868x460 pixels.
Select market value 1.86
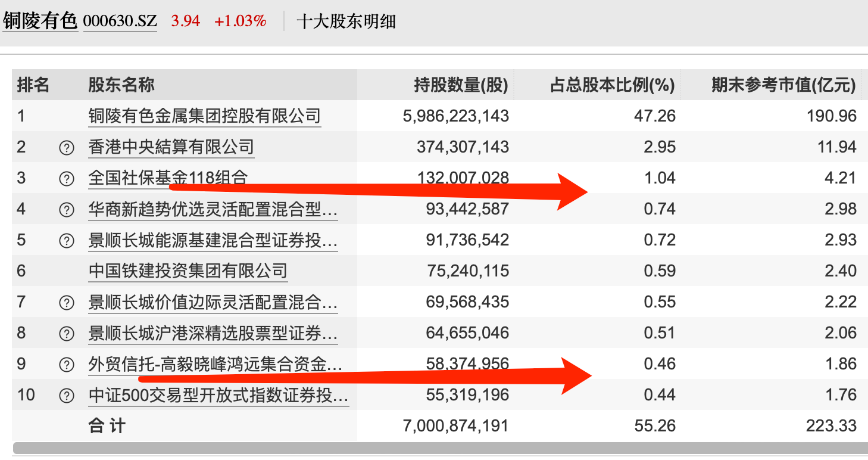841,363
